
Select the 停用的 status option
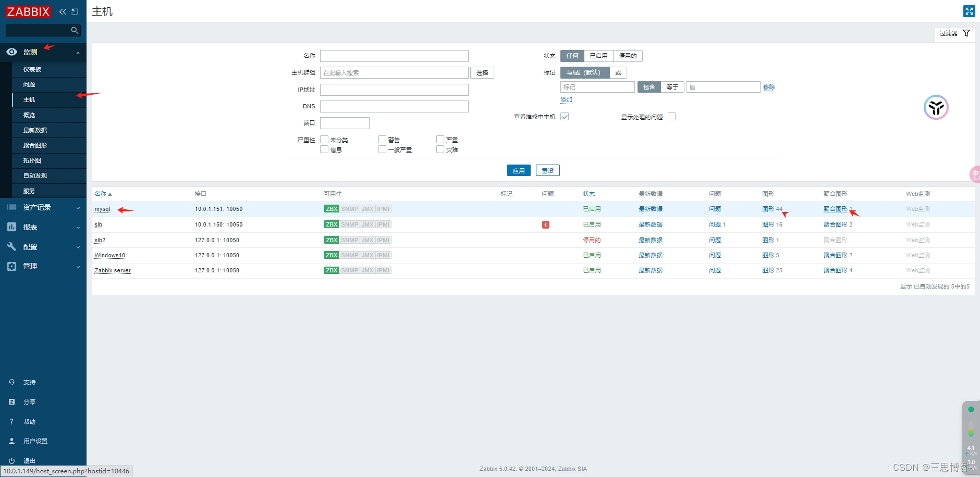pyautogui.click(x=628, y=56)
